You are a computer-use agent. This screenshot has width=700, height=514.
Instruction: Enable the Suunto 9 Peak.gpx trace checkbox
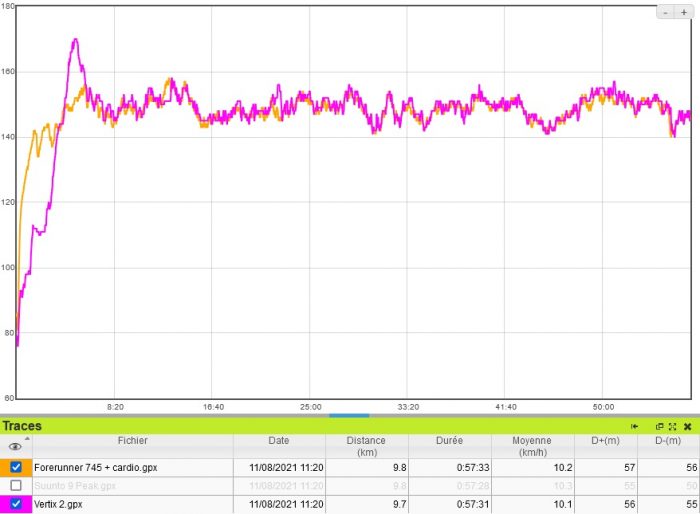pyautogui.click(x=16, y=485)
